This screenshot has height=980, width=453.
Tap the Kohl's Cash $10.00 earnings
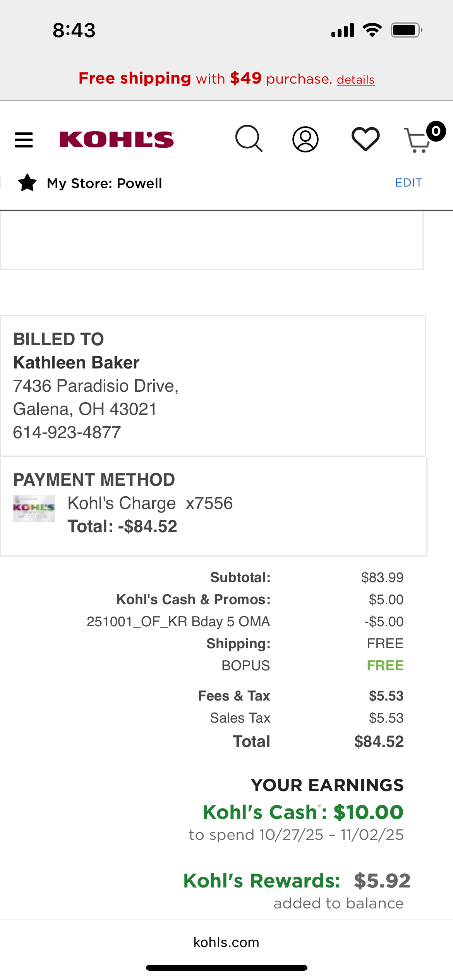(x=303, y=812)
